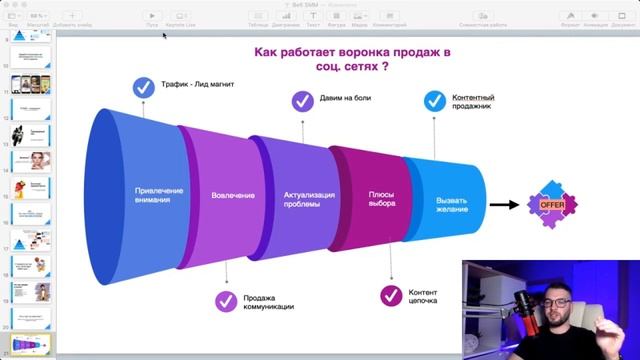The image size is (640, 360).
Task: Select slide 20 thumbnail in the navigator
Action: [x=31, y=318]
